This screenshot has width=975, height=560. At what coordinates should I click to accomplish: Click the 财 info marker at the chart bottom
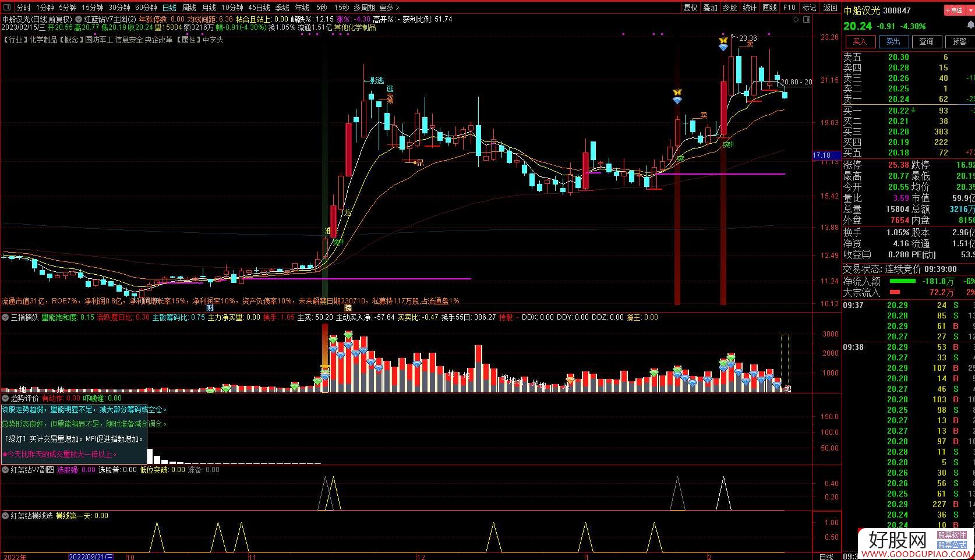tap(210, 308)
